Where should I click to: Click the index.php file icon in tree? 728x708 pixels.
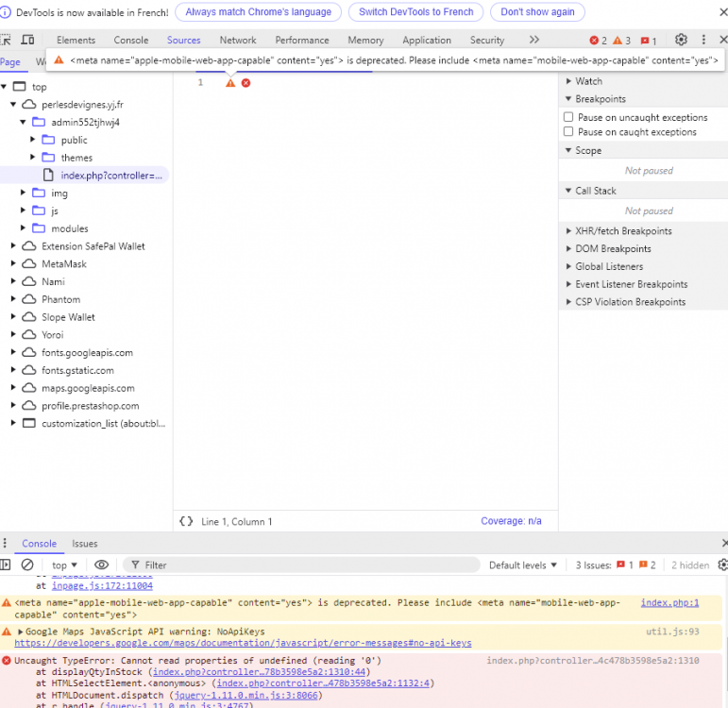click(x=48, y=175)
